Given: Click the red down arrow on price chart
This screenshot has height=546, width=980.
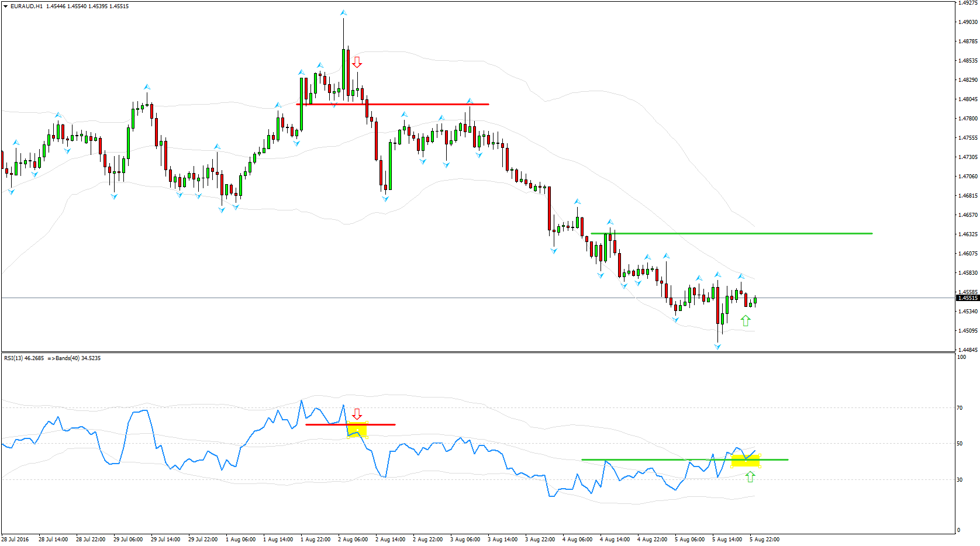Looking at the screenshot, I should pyautogui.click(x=357, y=62).
